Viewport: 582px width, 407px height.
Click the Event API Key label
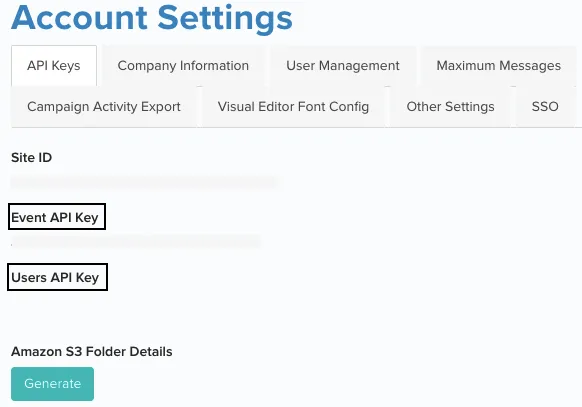55,217
